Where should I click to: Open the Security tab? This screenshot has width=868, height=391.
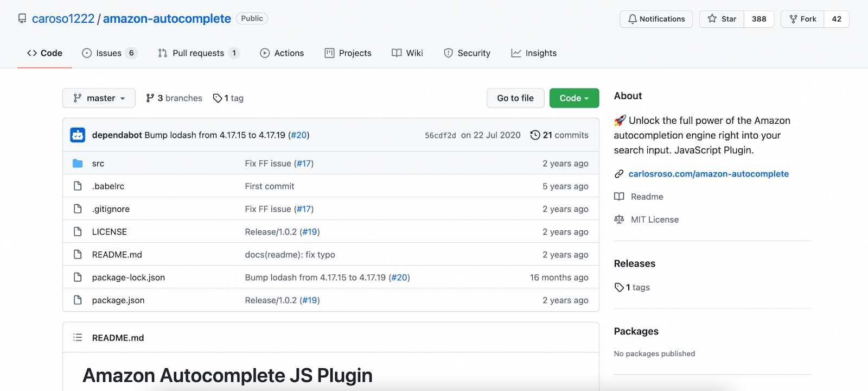point(467,53)
